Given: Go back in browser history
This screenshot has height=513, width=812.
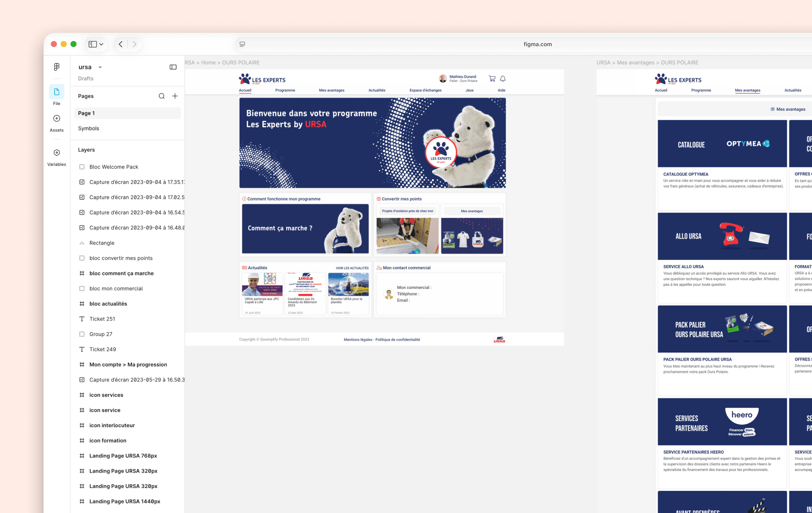Looking at the screenshot, I should (x=121, y=44).
